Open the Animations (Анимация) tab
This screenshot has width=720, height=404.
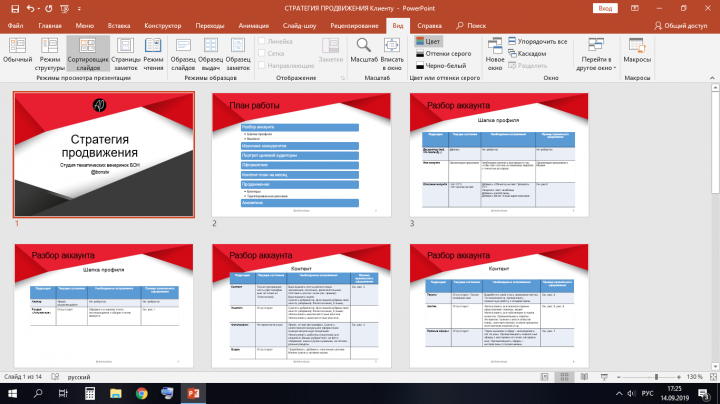pyautogui.click(x=253, y=26)
